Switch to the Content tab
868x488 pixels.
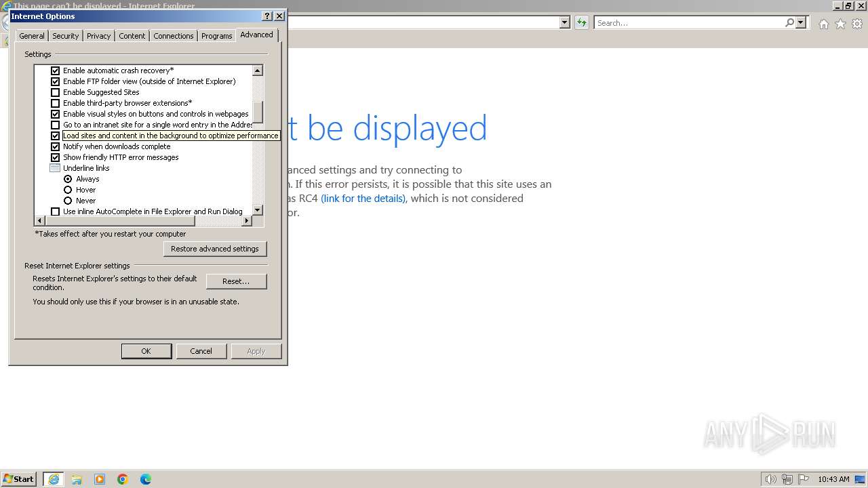(132, 36)
